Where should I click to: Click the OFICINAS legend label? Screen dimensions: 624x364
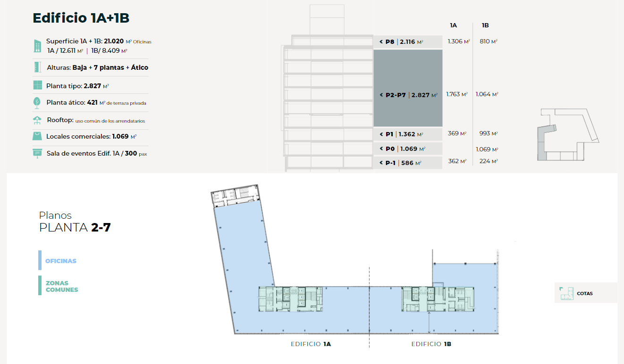click(61, 261)
